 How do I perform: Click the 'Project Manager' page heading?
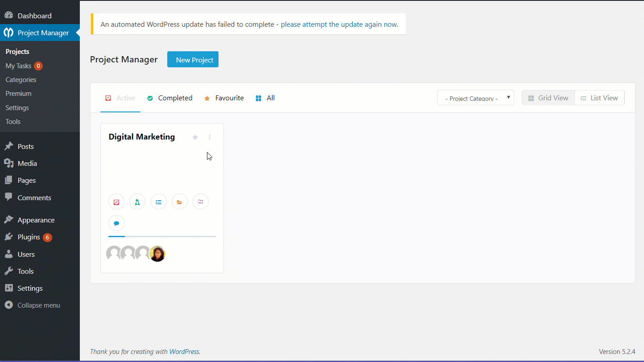[x=124, y=60]
